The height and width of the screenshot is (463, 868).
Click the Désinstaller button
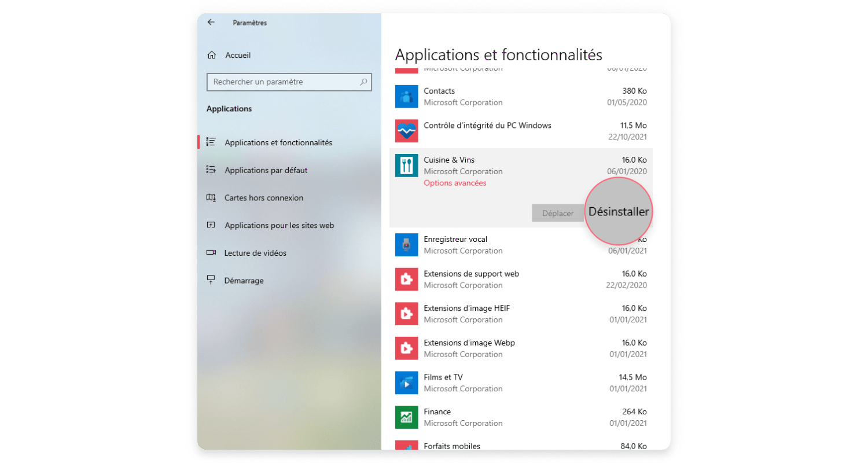pyautogui.click(x=618, y=212)
